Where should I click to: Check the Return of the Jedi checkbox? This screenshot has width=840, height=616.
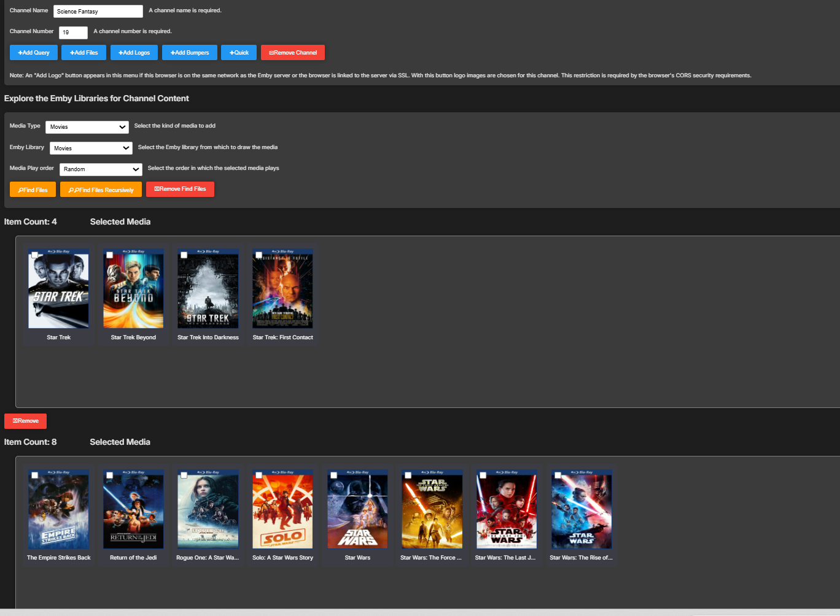(x=109, y=475)
